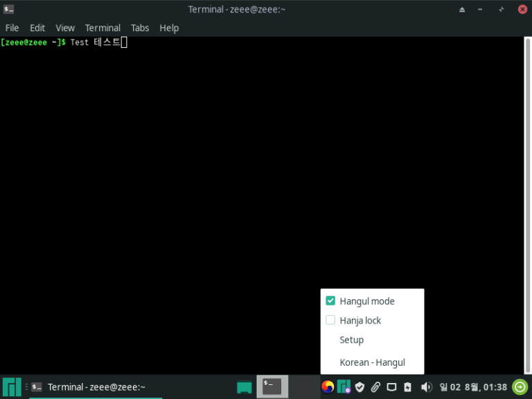This screenshot has width=532, height=399.
Task: Click the terminal vertical scrollbar
Action: point(528,205)
